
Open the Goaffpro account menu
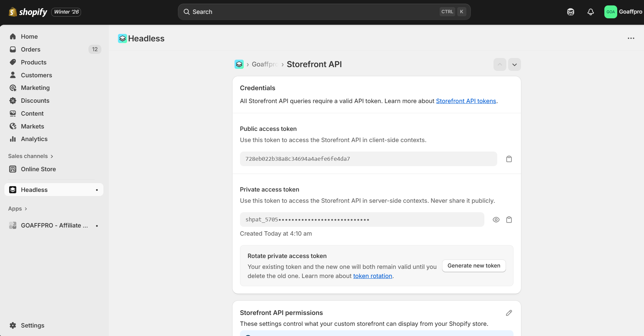tap(623, 12)
